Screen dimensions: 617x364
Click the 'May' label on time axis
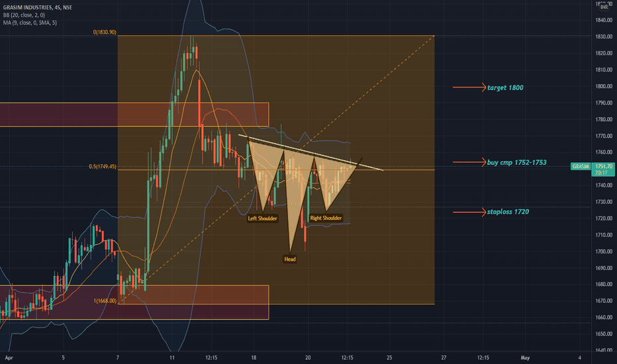tap(525, 357)
